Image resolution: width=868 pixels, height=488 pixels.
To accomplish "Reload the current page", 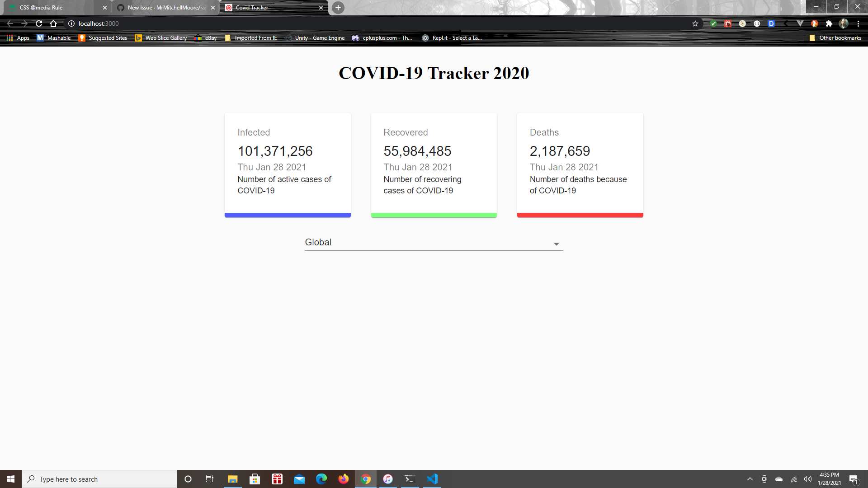I will pos(39,23).
